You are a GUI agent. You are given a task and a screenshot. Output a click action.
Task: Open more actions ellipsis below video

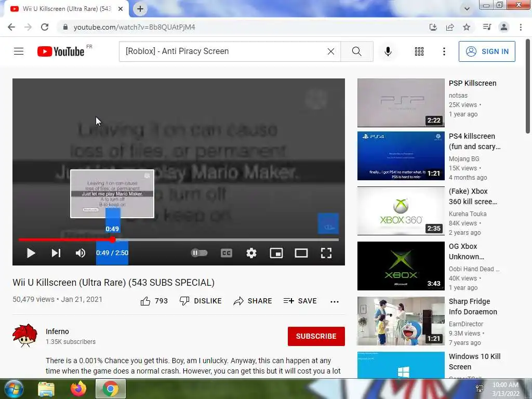point(335,302)
